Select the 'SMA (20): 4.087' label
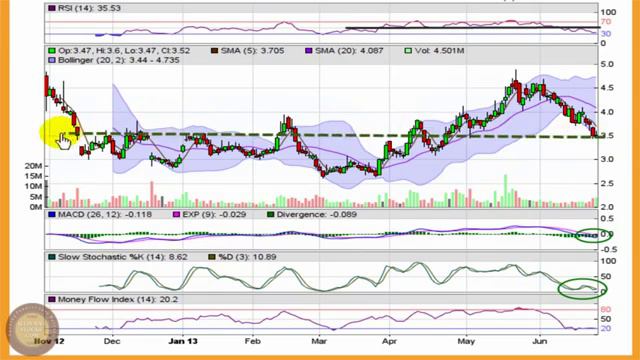Screen dimensions: 640x360 point(349,51)
